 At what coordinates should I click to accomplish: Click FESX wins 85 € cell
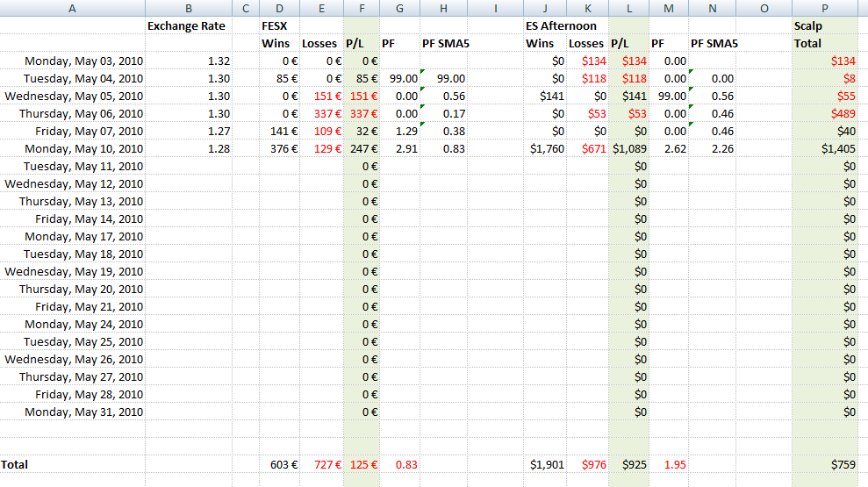[x=280, y=79]
